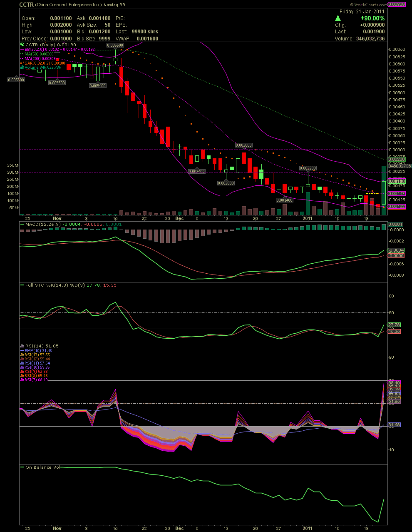Screen dimensions: 412x532
Task: Click the 0.00190 current price tag on axis
Action: click(x=397, y=182)
